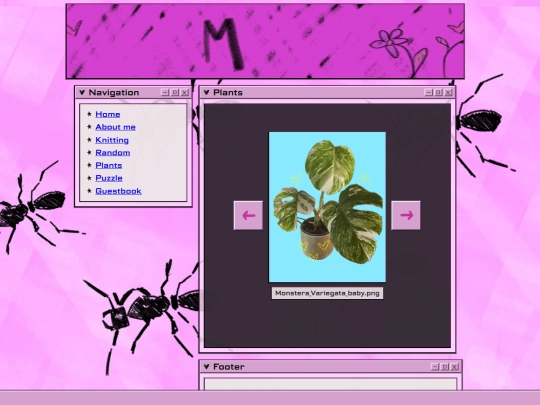The height and width of the screenshot is (405, 540).
Task: Open the Plants navigation link
Action: 108,165
